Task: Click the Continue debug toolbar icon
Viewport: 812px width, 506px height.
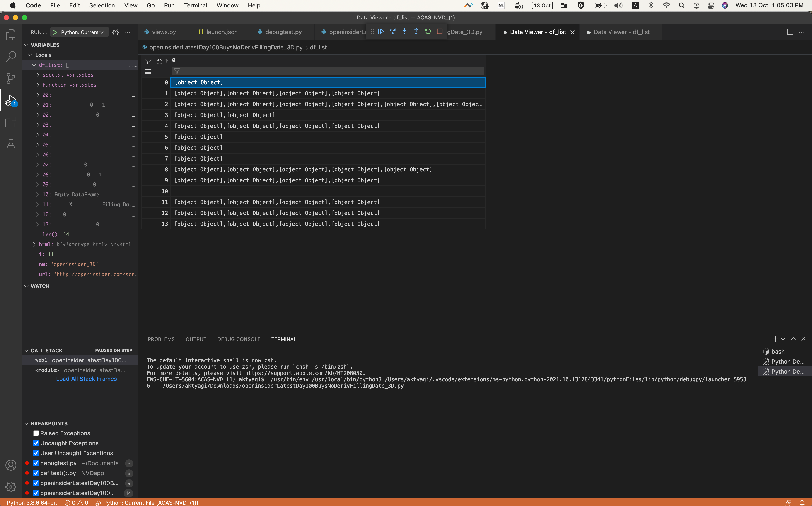Action: pos(381,32)
